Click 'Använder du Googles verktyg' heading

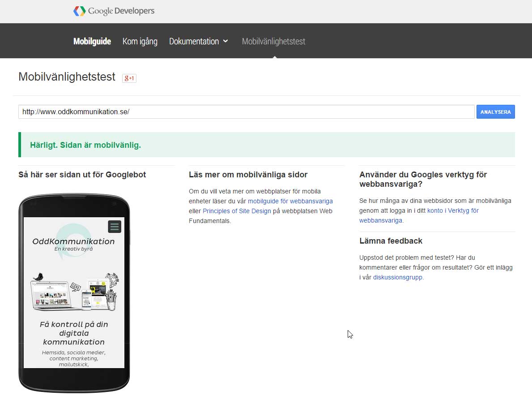click(423, 180)
